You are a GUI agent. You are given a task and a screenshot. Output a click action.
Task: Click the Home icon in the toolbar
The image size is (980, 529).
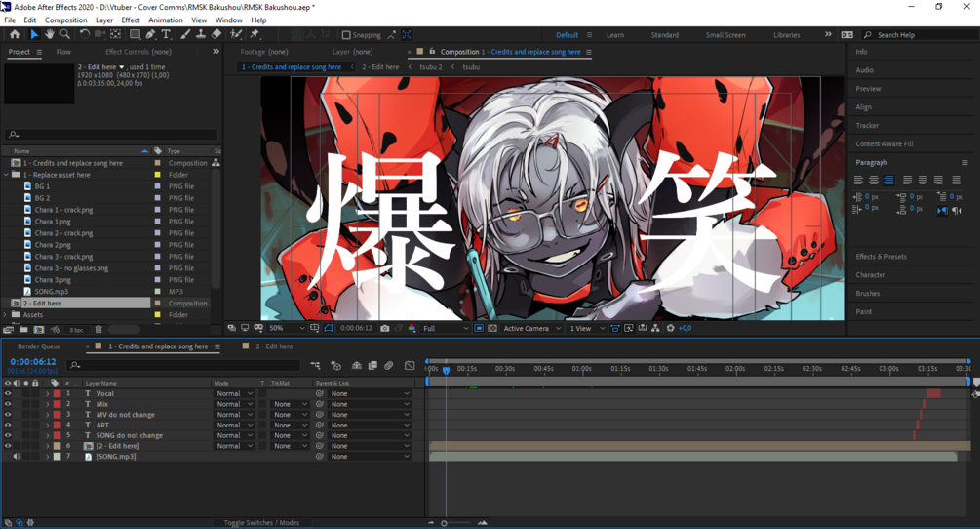click(x=15, y=34)
